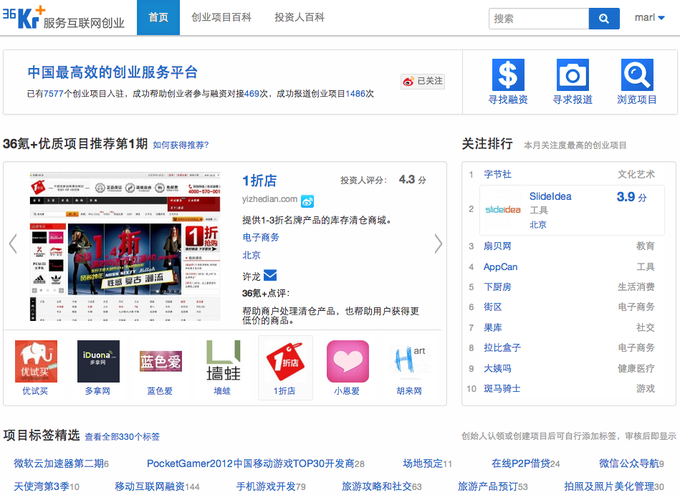The image size is (680, 495).
Task: Select the 优试买 elephant icon
Action: click(36, 361)
